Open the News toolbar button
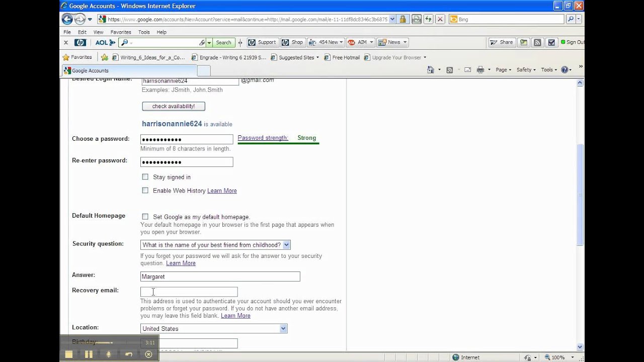 [x=392, y=43]
